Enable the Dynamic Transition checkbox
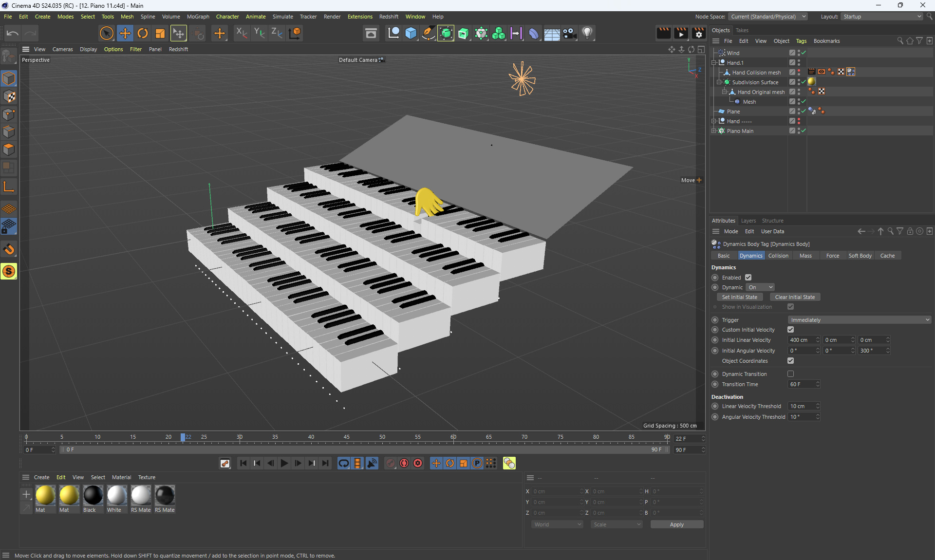This screenshot has height=560, width=935. [790, 374]
